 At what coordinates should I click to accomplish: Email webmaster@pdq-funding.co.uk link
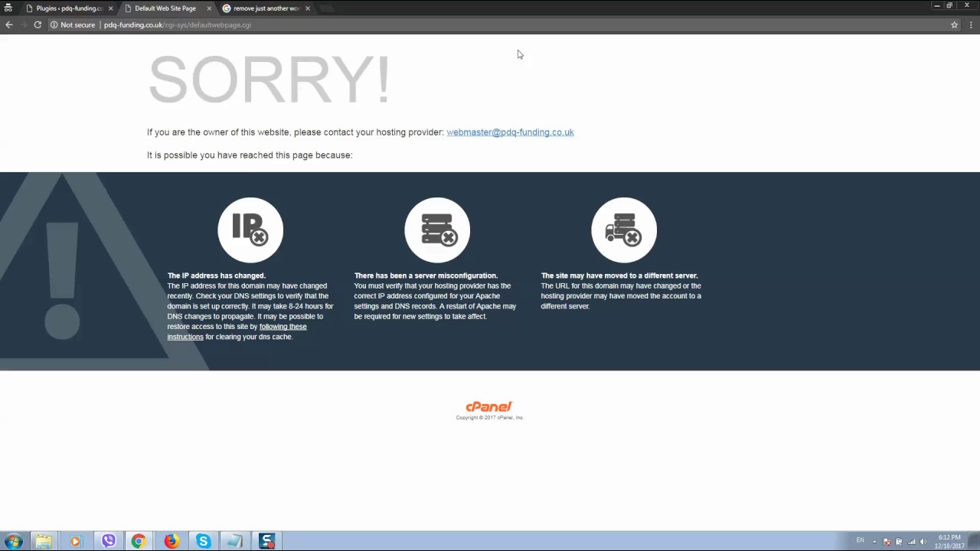510,132
